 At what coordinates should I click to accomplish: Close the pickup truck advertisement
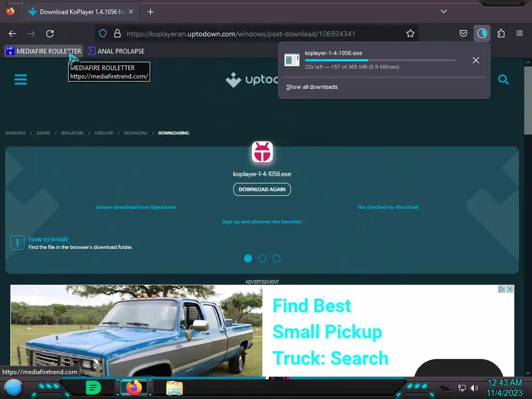(510, 289)
